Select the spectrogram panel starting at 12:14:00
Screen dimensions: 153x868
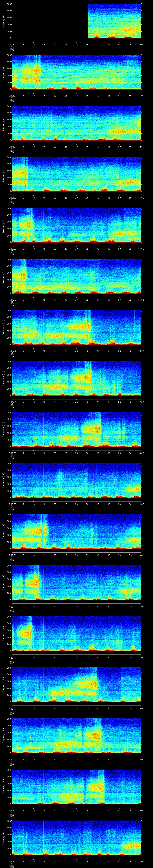coord(76,276)
